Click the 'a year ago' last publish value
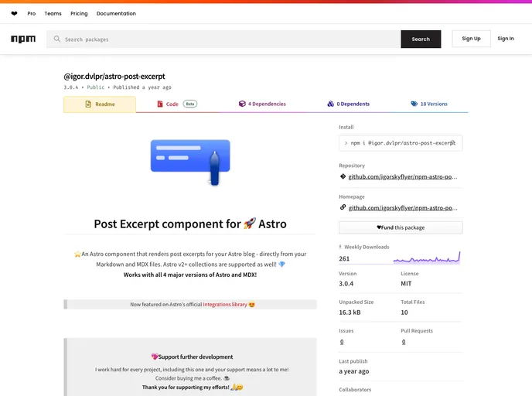532x396 pixels. tap(354, 371)
